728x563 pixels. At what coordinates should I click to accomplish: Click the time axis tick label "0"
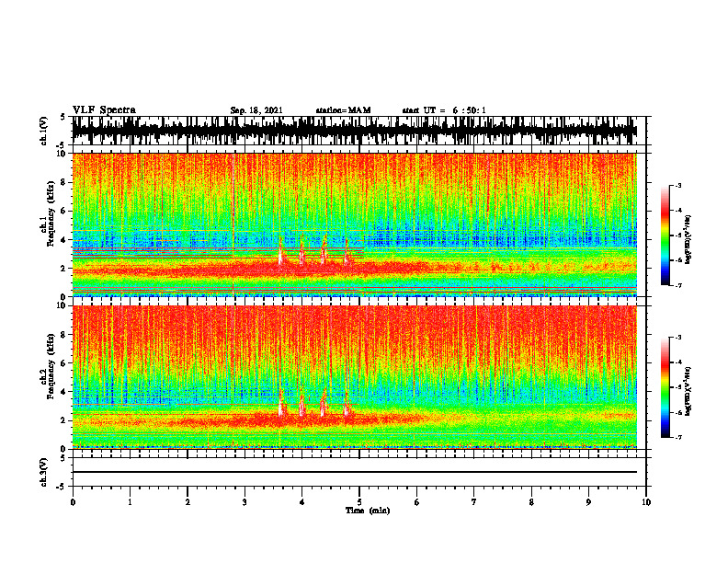coord(73,502)
